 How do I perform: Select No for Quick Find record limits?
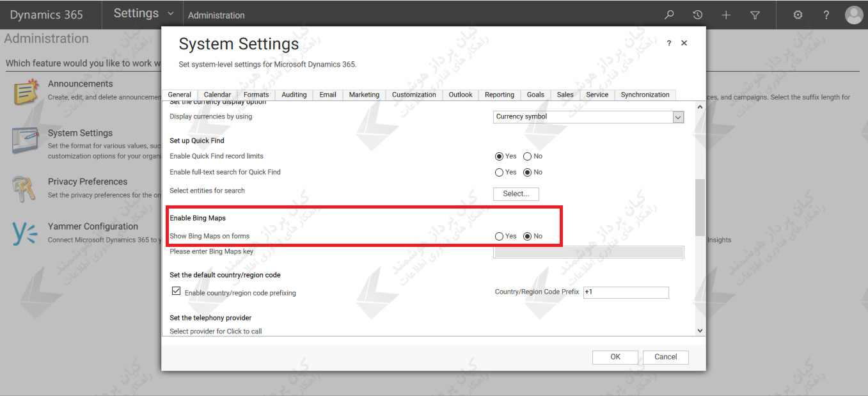(x=528, y=156)
